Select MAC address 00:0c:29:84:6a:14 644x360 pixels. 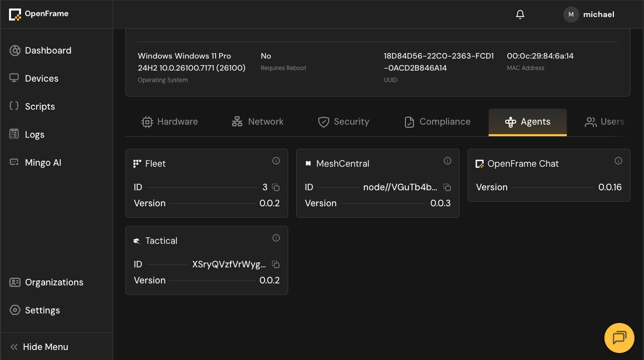[x=540, y=56]
